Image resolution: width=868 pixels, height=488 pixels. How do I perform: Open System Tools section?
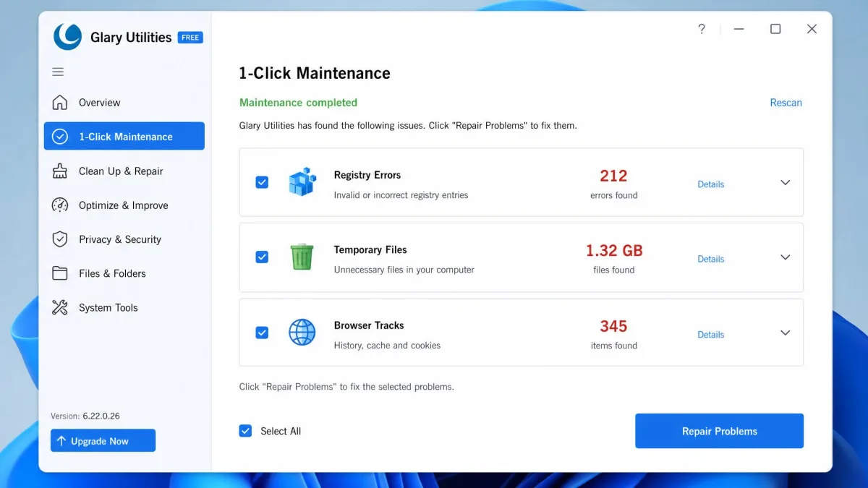(124, 307)
